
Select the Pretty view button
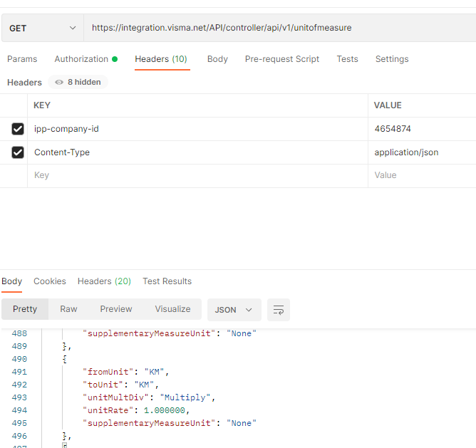(25, 309)
